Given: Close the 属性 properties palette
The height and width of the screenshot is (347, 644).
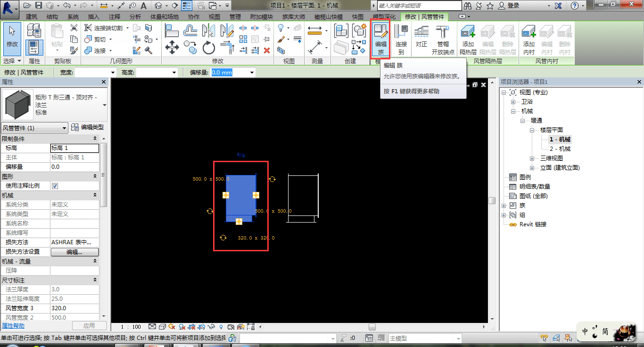Looking at the screenshot, I should (104, 82).
